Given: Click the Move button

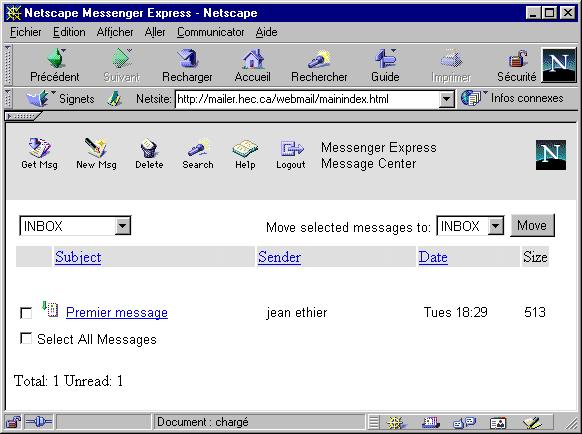Looking at the screenshot, I should tap(532, 225).
